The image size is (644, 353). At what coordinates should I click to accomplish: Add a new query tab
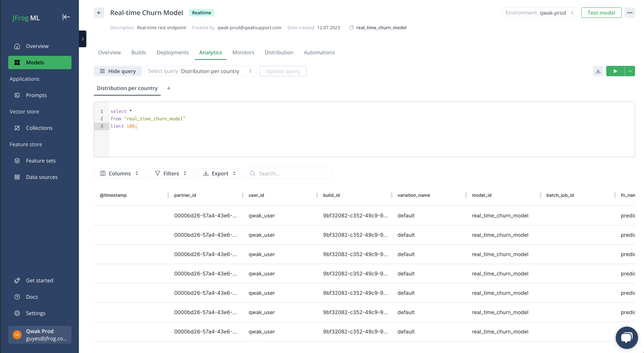pyautogui.click(x=169, y=88)
